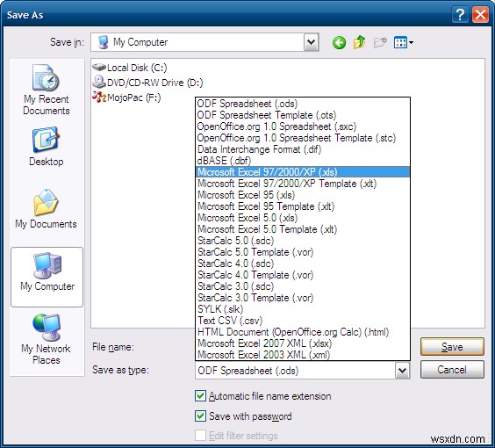
Task: Create a new folder with toolbar icon
Action: coord(380,42)
